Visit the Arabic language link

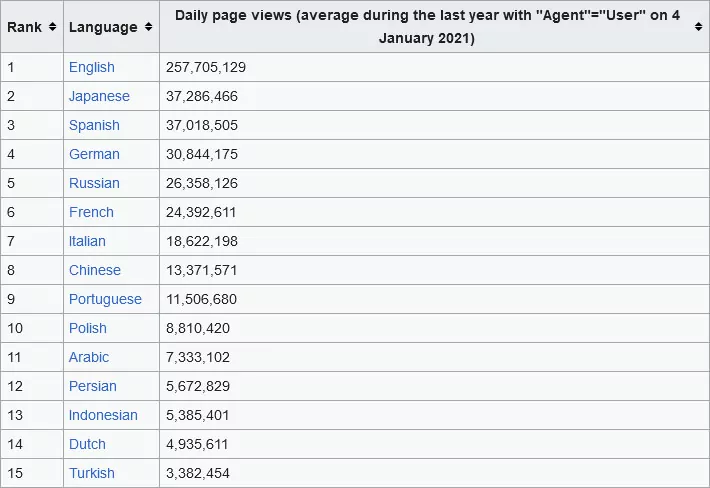coord(89,357)
